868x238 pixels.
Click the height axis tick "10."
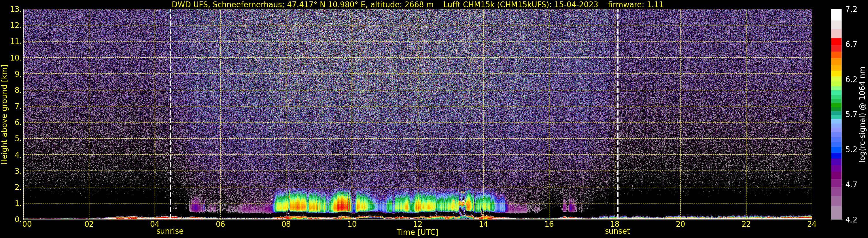tap(16, 58)
